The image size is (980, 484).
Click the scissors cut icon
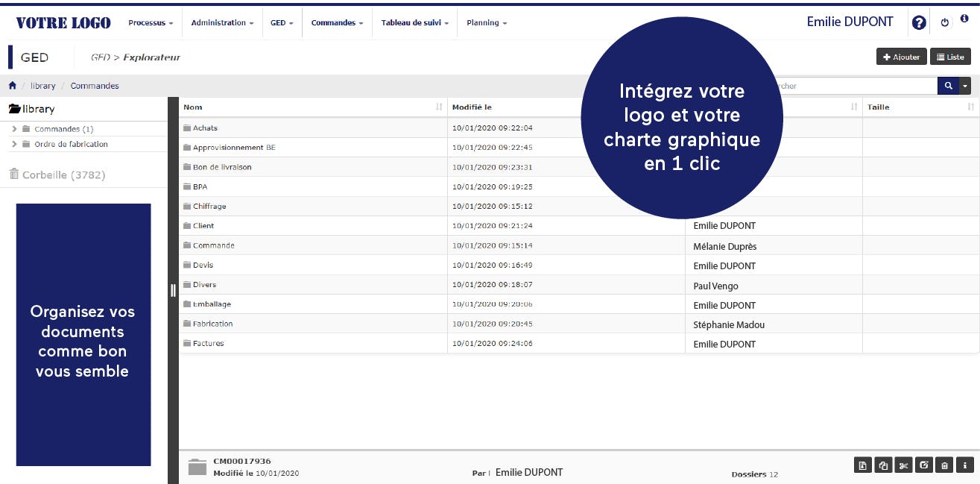903,465
